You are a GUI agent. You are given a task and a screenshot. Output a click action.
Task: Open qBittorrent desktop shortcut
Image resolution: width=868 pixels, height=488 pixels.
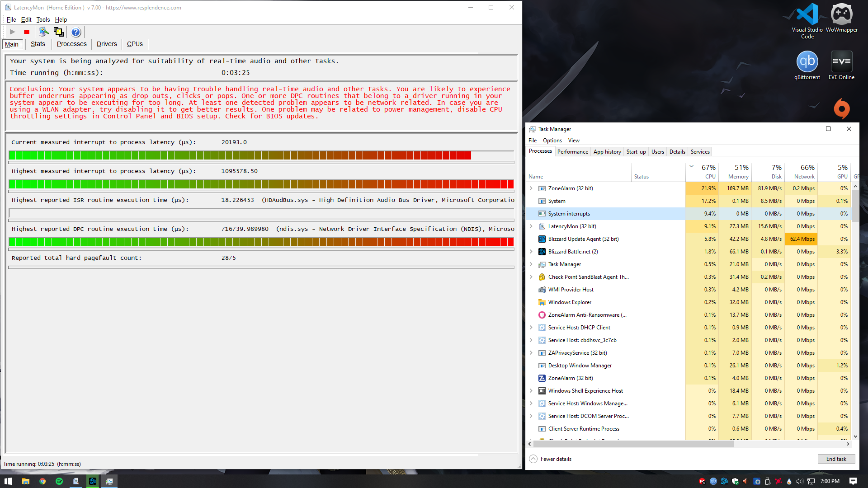(807, 66)
